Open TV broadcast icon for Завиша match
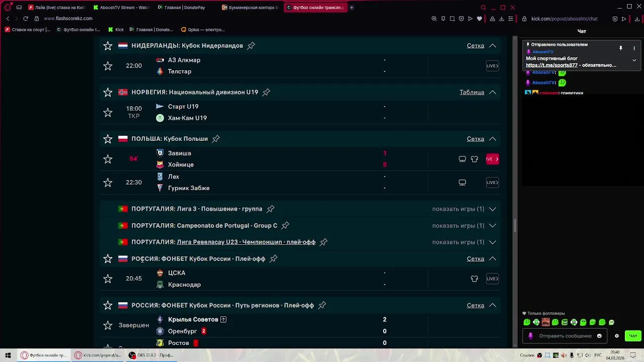Screen dimensions: 644x362 (x=462, y=159)
